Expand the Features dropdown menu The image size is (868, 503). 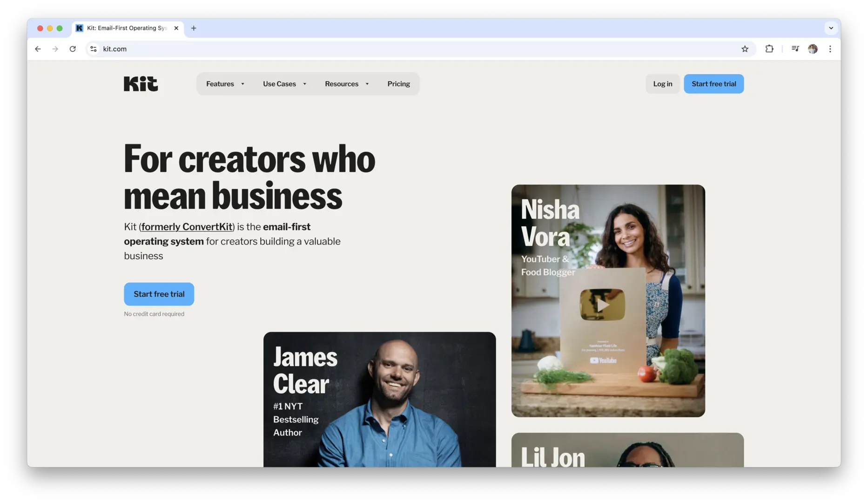point(225,84)
